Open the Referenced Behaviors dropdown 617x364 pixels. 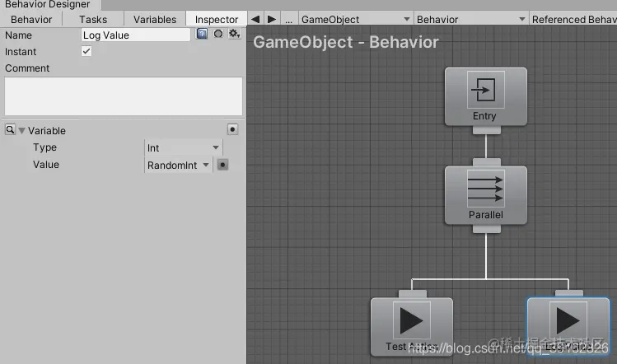(573, 19)
